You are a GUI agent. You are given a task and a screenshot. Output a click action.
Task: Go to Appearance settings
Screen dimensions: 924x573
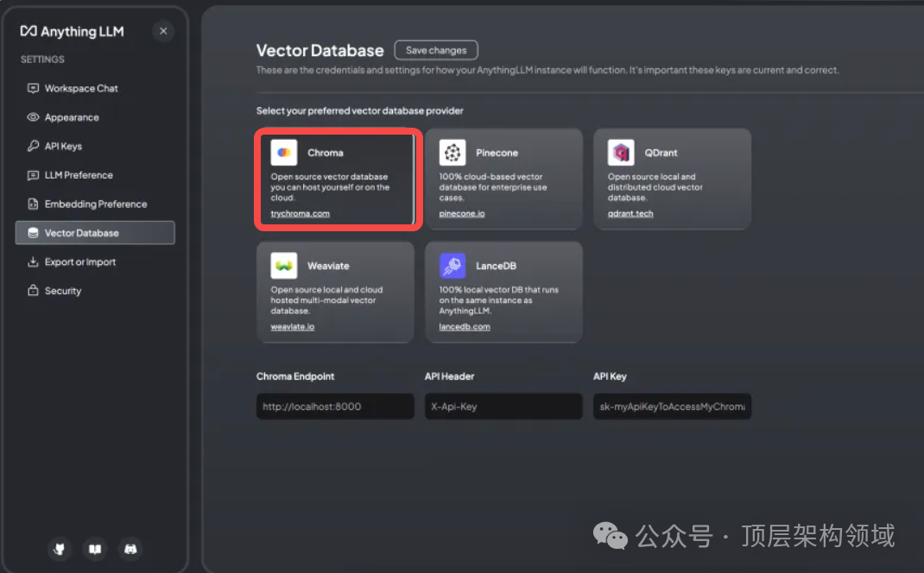(95, 117)
